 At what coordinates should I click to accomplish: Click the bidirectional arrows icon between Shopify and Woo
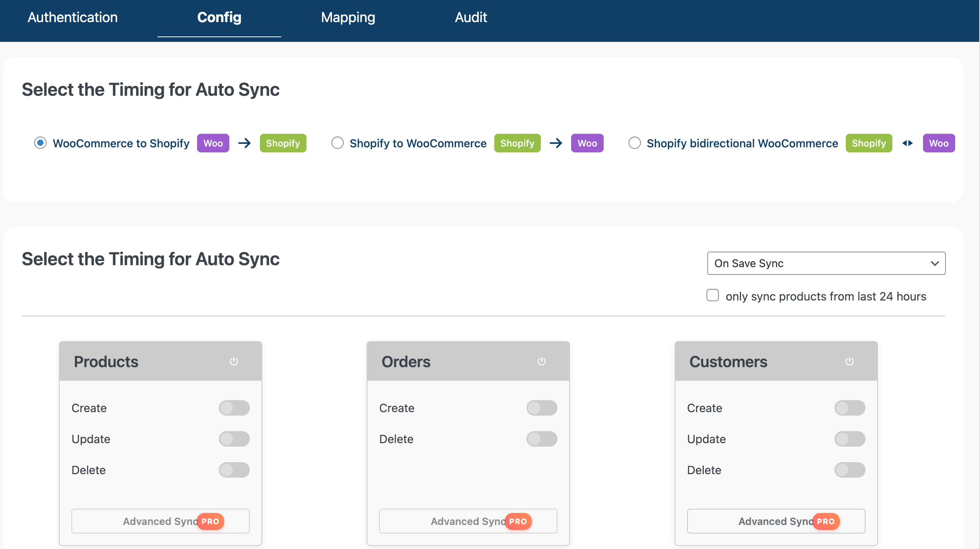(x=907, y=143)
